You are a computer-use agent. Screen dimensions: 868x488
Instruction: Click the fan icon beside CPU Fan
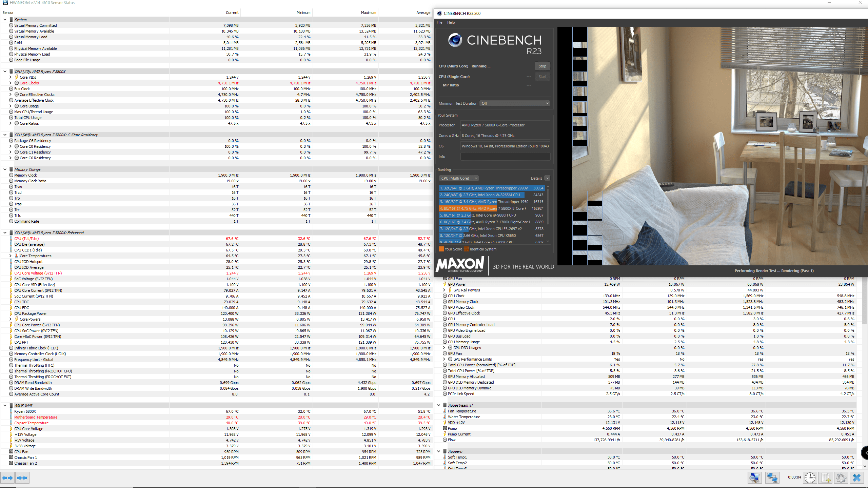11,452
